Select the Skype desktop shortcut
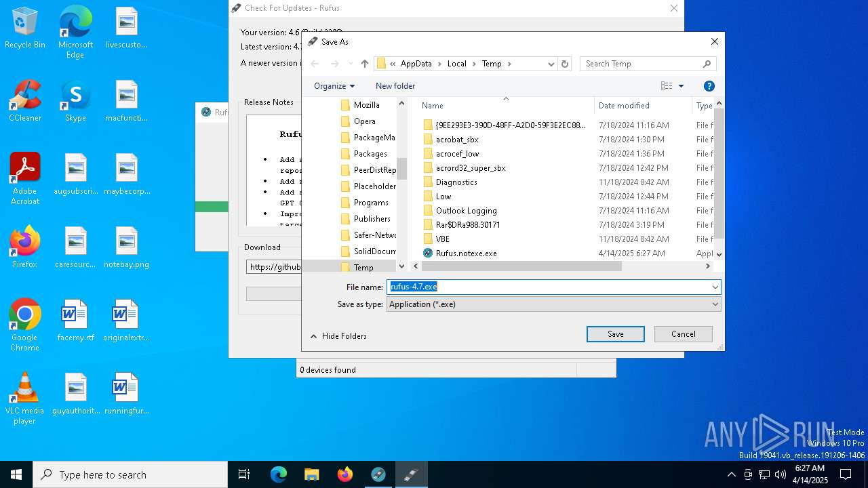868x488 pixels. pos(75,102)
